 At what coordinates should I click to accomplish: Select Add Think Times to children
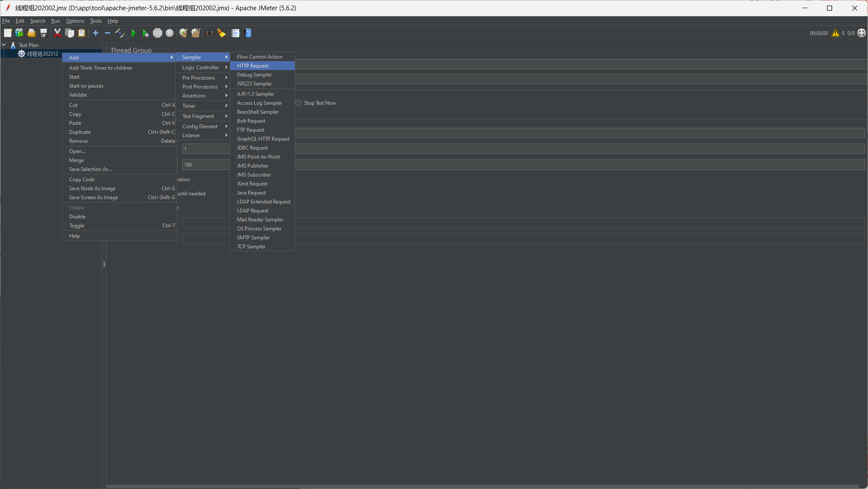pyautogui.click(x=119, y=68)
